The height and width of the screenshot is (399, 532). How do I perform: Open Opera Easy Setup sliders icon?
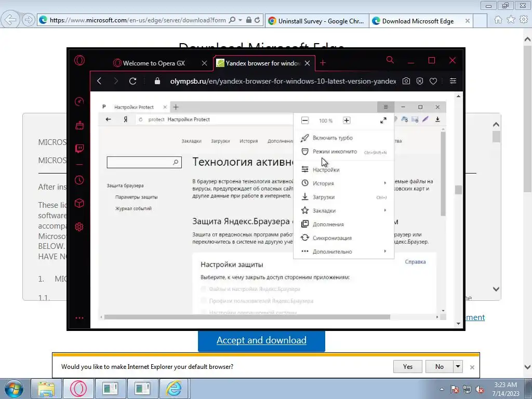[x=453, y=81]
